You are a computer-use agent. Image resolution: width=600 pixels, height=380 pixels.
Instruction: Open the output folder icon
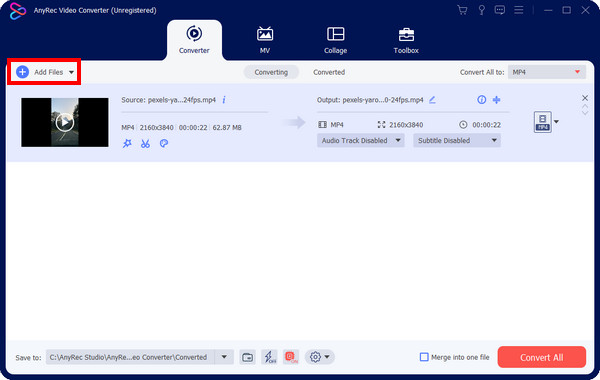pos(248,357)
